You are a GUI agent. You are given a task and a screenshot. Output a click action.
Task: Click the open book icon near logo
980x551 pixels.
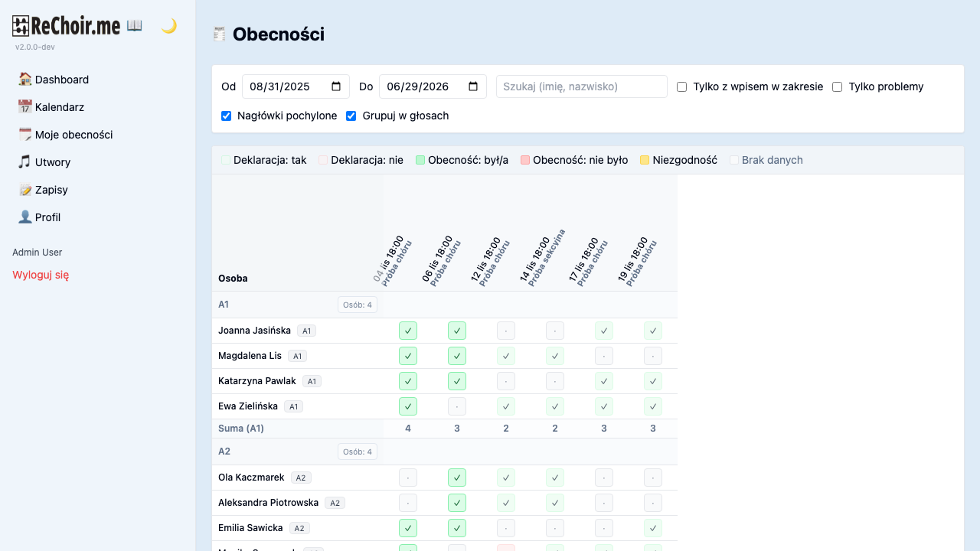coord(135,26)
